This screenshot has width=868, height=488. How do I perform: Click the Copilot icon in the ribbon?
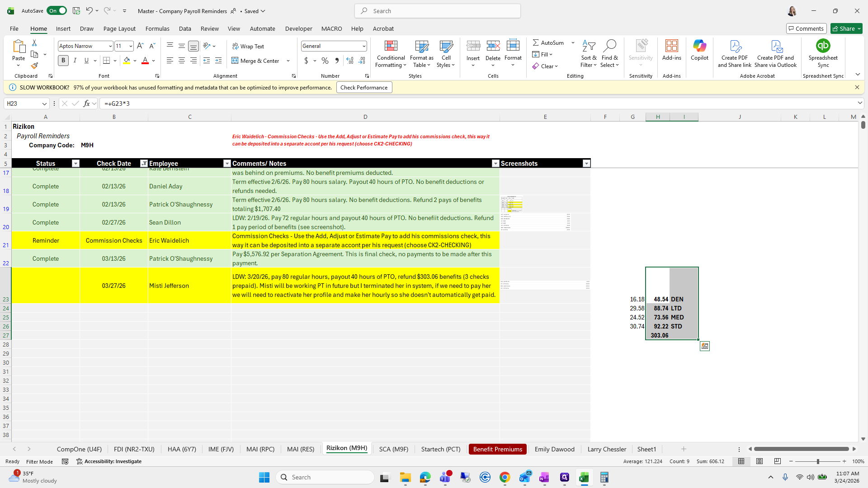coord(699,50)
